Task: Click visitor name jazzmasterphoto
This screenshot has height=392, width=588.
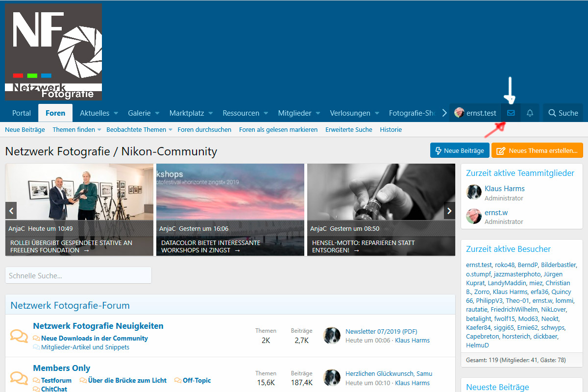Action: [x=517, y=274]
